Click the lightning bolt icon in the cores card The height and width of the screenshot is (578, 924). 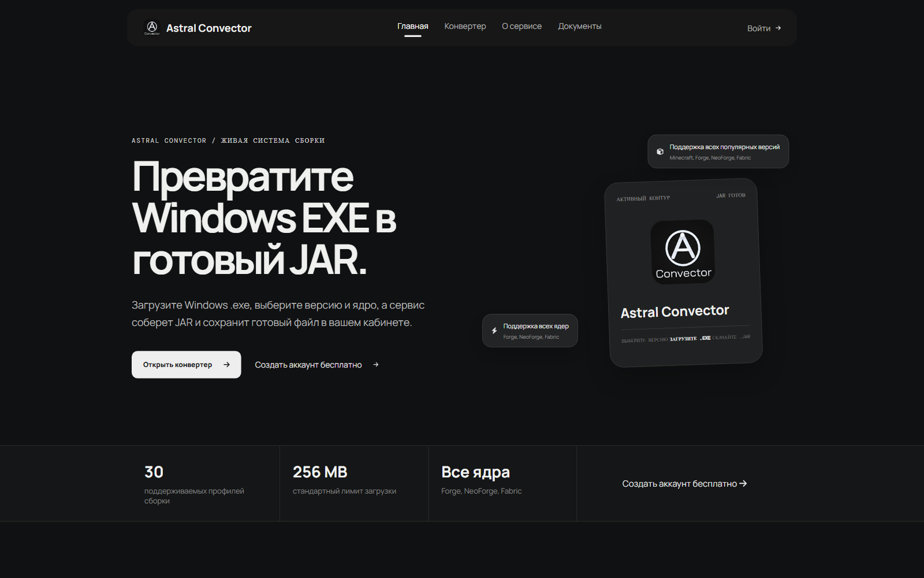[494, 331]
